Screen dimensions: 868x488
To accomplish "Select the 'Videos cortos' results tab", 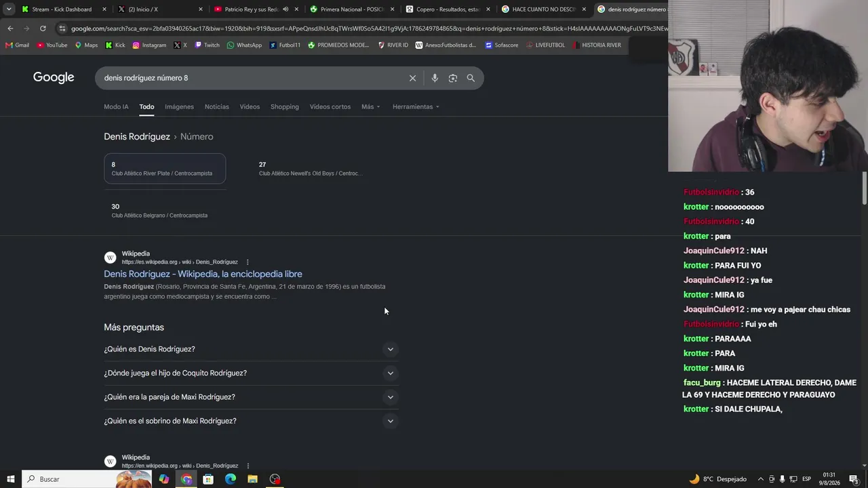I will [x=330, y=106].
